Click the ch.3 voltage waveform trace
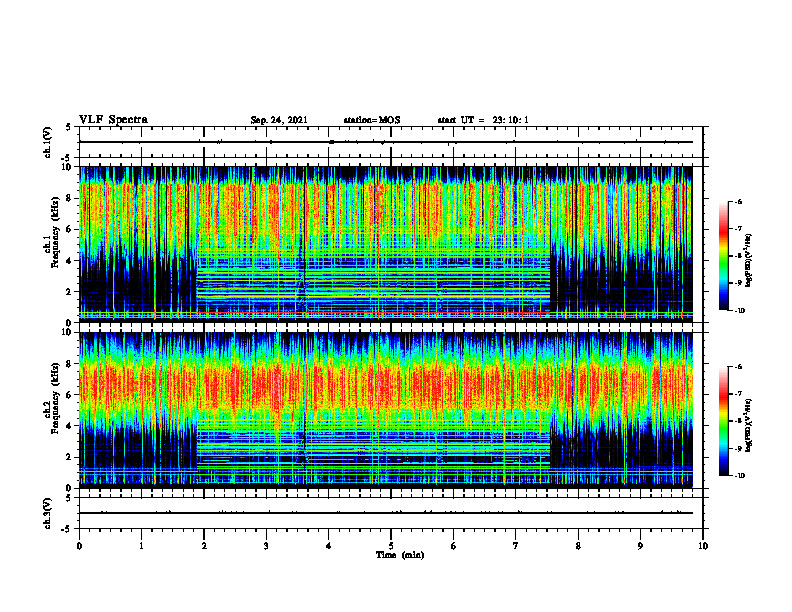The height and width of the screenshot is (612, 792). tap(386, 513)
